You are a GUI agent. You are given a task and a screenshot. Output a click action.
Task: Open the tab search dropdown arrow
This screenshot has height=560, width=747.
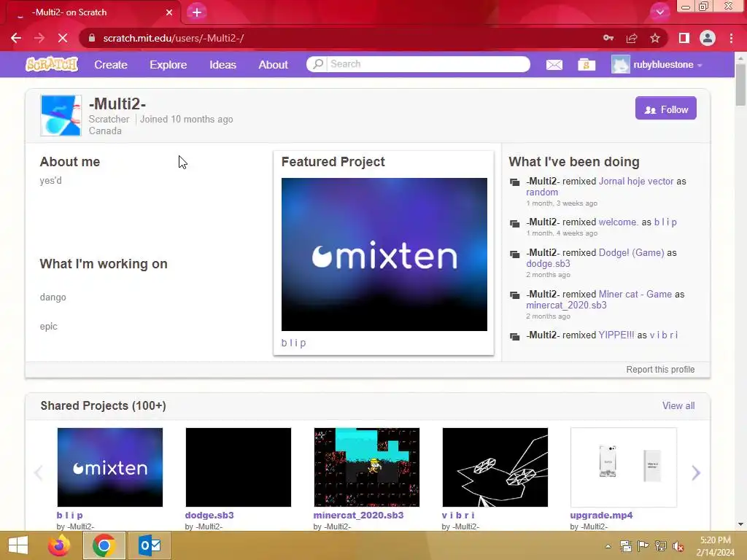coord(659,12)
